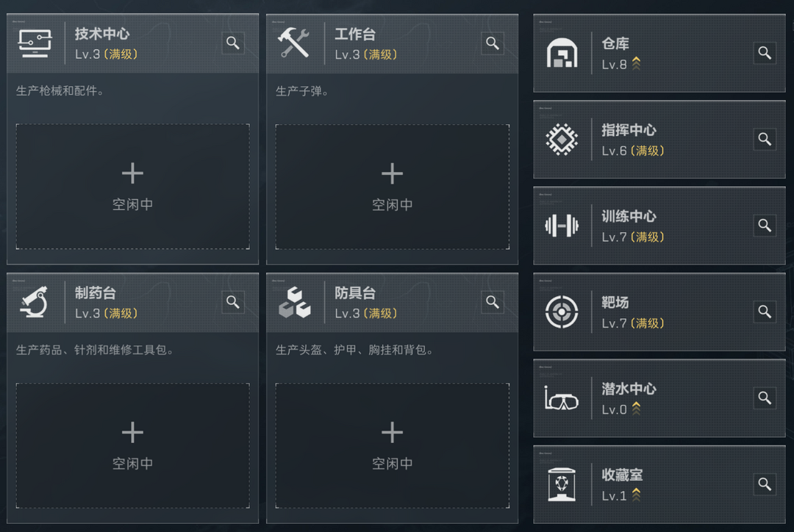
Task: Select the 收藏室 display case icon
Action: pos(562,484)
